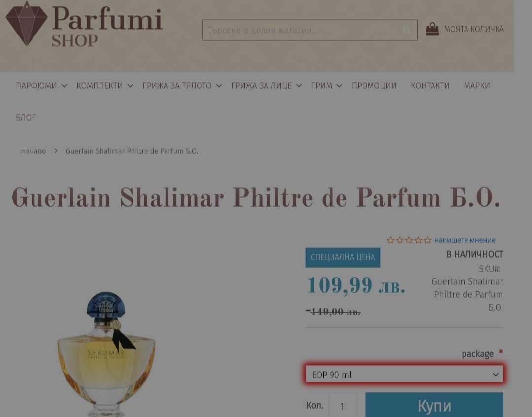
Task: Expand the ГРИЖА ЗА ЛИЦЕ chevron
Action: pos(299,86)
